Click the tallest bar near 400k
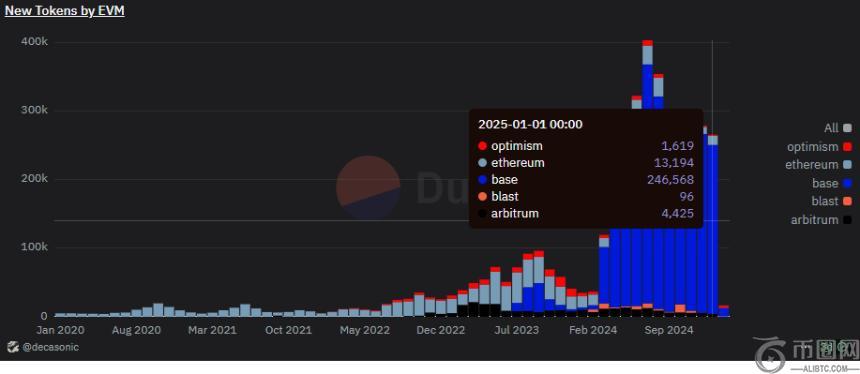860x374 pixels. tap(647, 74)
